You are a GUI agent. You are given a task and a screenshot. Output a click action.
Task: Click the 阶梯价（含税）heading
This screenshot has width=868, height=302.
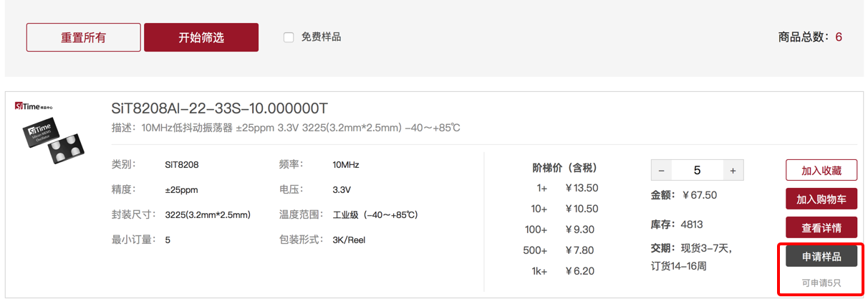pyautogui.click(x=564, y=168)
